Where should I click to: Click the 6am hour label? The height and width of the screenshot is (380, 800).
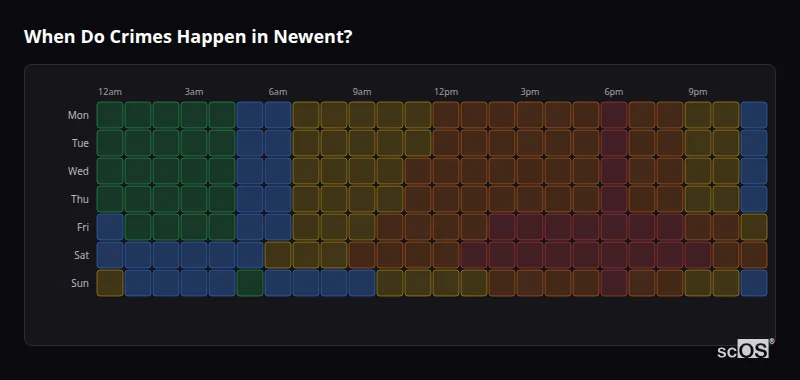click(278, 92)
